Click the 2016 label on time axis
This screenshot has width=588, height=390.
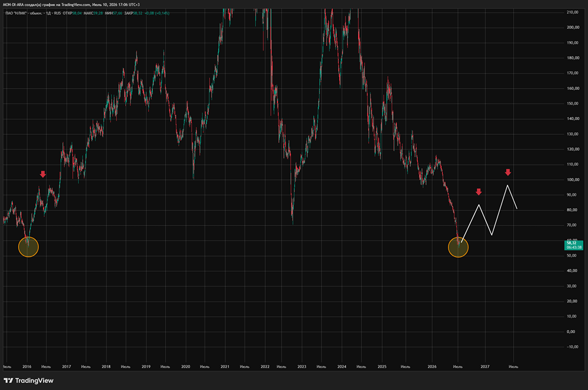coord(27,366)
